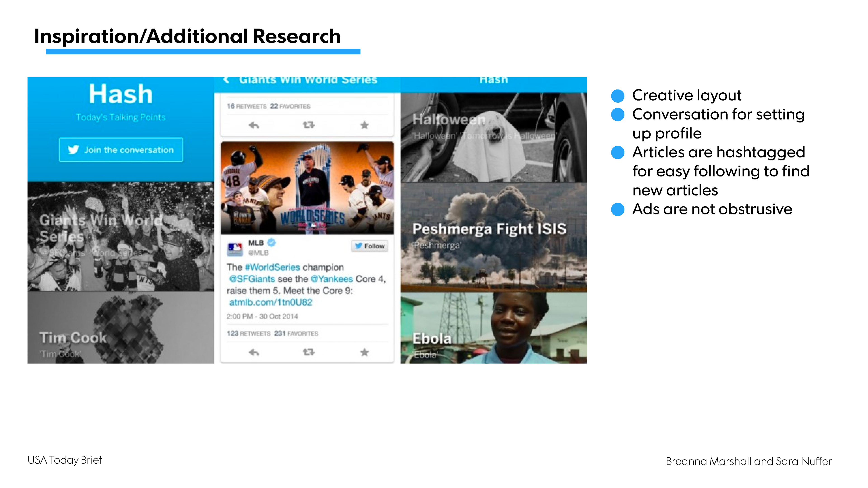Viewport: 868px width, 488px height.
Task: Open the @SFGiants mention link
Action: (x=252, y=279)
